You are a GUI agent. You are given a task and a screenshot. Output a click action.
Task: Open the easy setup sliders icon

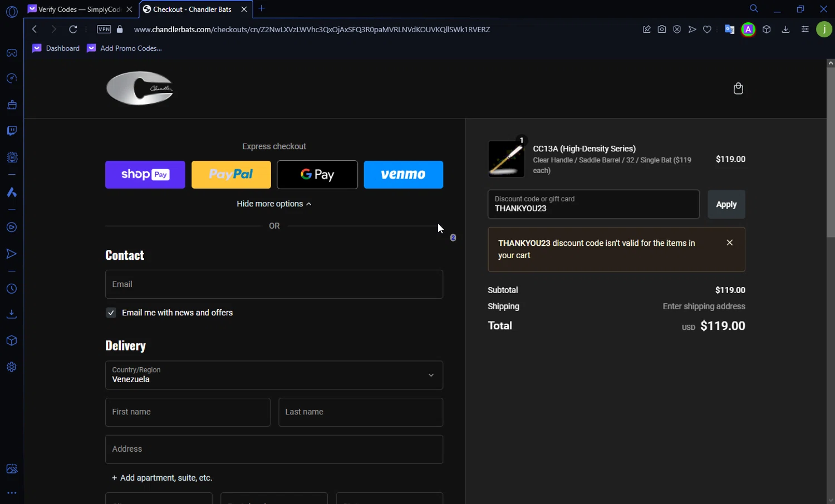tap(805, 29)
